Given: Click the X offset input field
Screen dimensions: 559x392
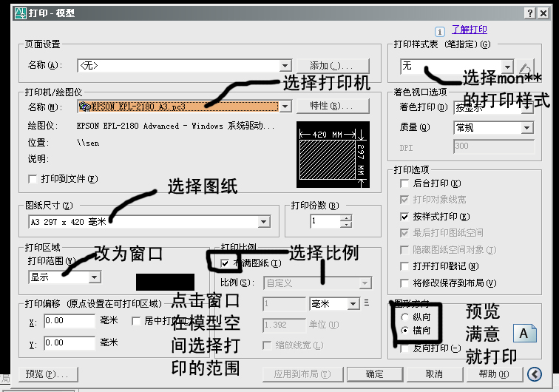Looking at the screenshot, I should pyautogui.click(x=70, y=321).
